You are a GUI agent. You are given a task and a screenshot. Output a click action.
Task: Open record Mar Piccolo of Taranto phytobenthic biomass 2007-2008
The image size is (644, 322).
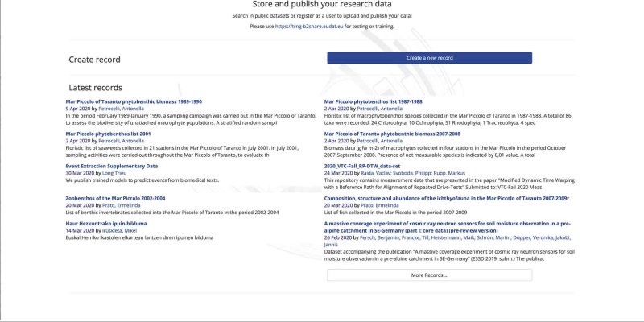click(x=392, y=134)
